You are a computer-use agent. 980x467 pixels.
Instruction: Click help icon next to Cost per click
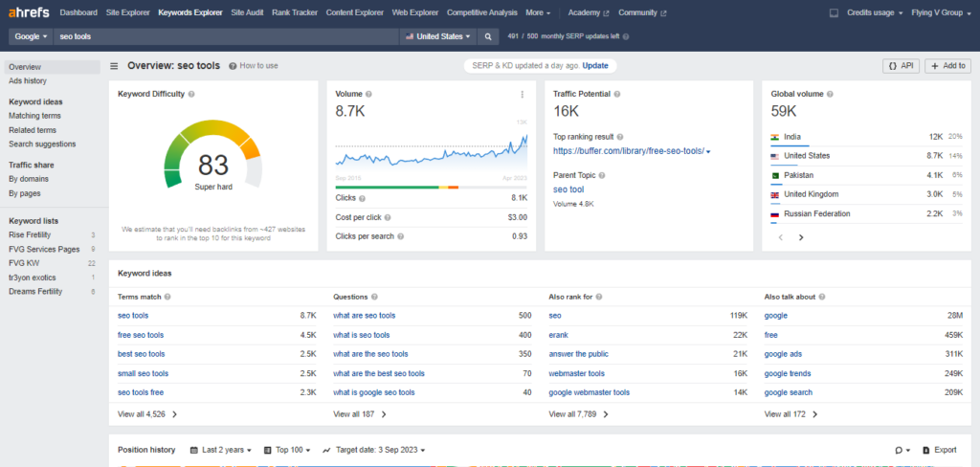coord(388,217)
